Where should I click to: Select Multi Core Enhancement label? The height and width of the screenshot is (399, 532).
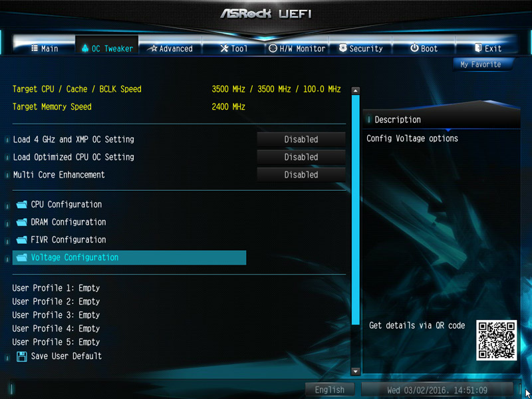point(59,175)
